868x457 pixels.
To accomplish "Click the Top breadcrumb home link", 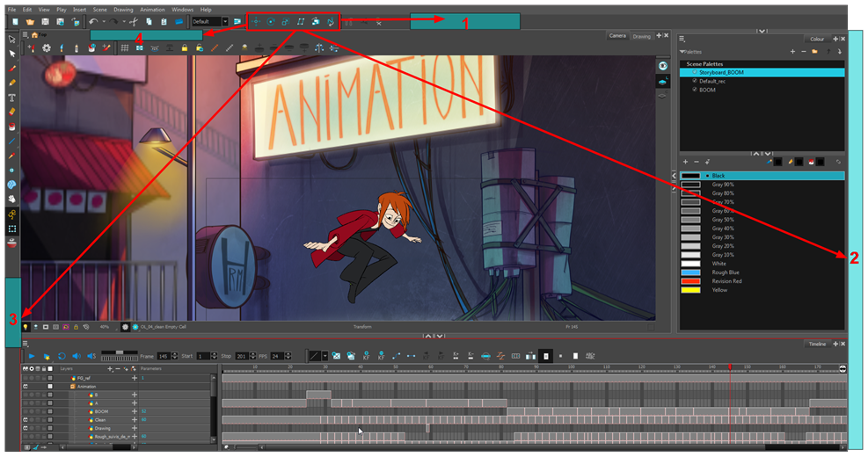I will coord(39,35).
